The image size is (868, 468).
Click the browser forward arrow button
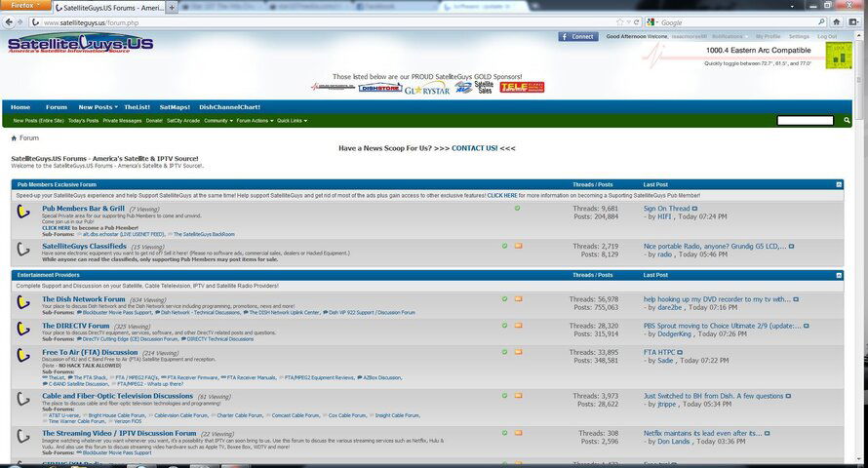(20, 22)
